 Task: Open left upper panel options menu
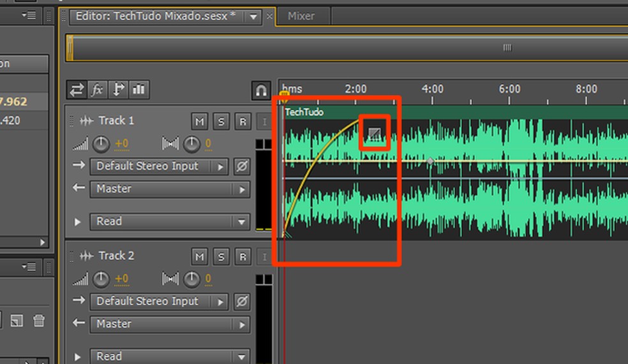[x=29, y=15]
